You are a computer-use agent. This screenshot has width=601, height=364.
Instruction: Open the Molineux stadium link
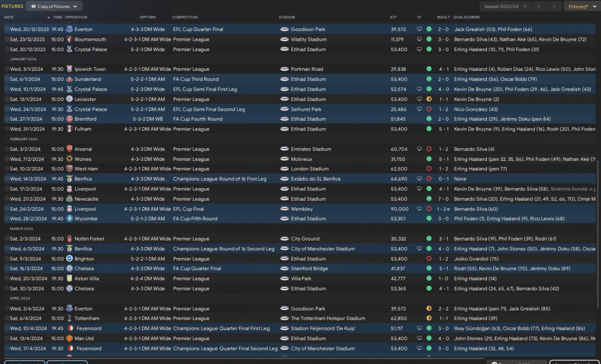click(301, 159)
